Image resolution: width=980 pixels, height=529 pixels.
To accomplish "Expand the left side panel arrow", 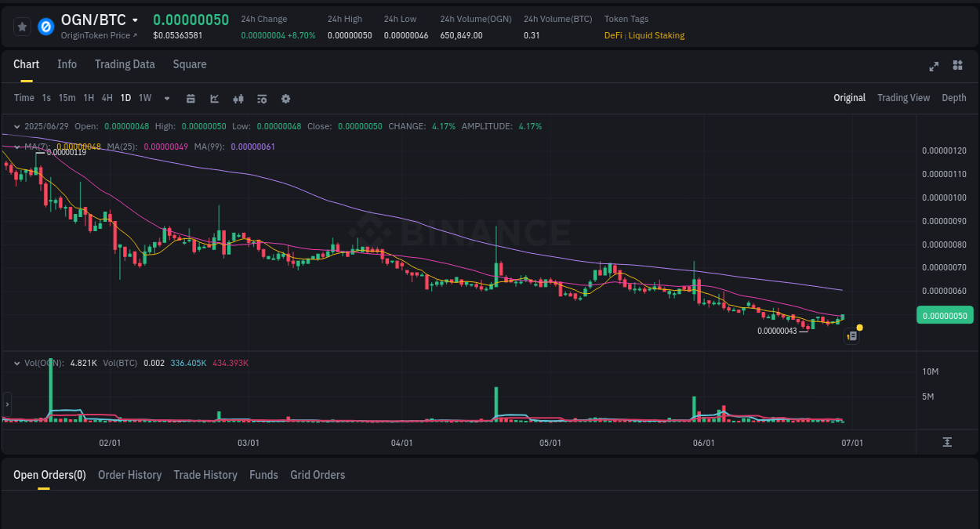I will [x=6, y=404].
